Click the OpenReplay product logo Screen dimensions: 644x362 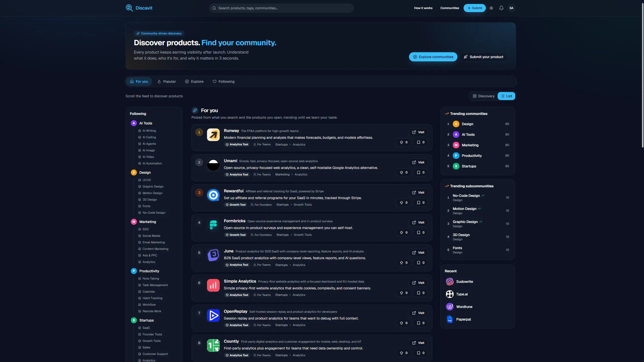coord(213,315)
